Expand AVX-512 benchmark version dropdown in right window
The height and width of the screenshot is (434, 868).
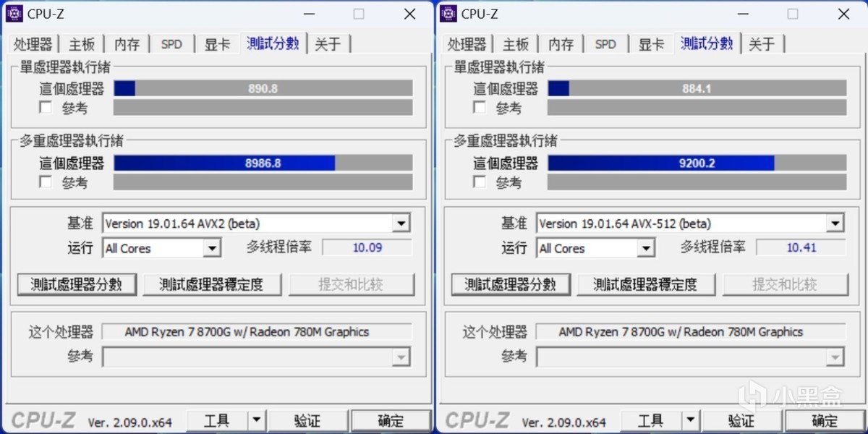[x=835, y=224]
